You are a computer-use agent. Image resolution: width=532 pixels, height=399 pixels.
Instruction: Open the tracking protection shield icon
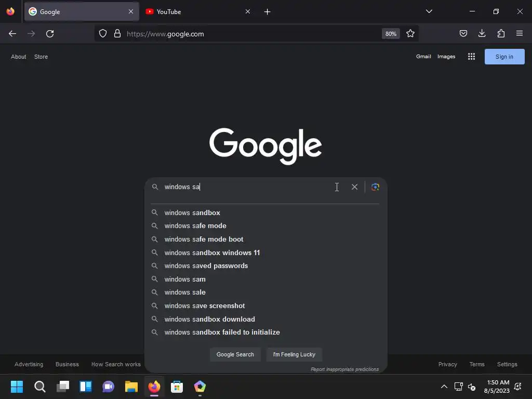tap(103, 34)
